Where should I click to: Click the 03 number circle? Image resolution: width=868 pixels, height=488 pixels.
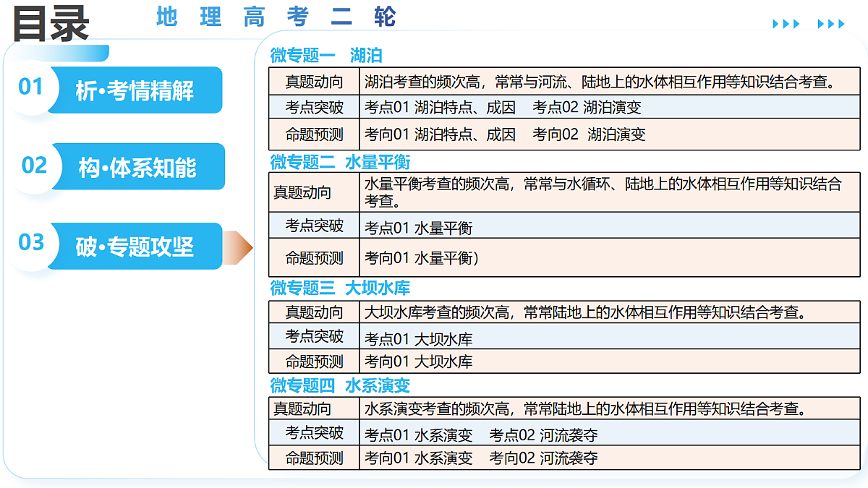[x=31, y=242]
